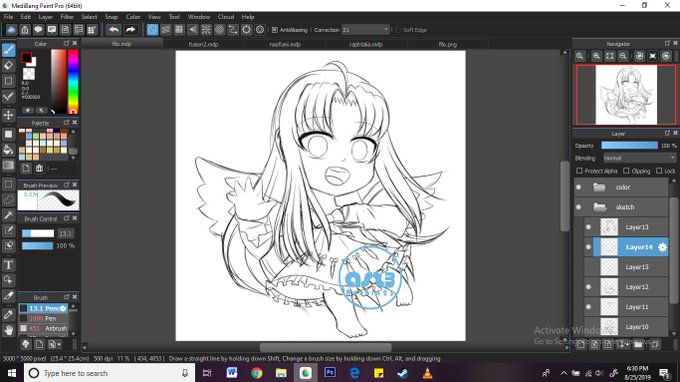This screenshot has width=680, height=382.
Task: Collapse the sketch folder
Action: (x=599, y=207)
